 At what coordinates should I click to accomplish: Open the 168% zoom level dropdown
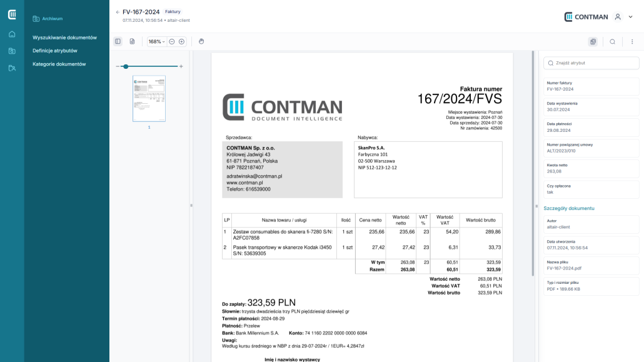156,41
